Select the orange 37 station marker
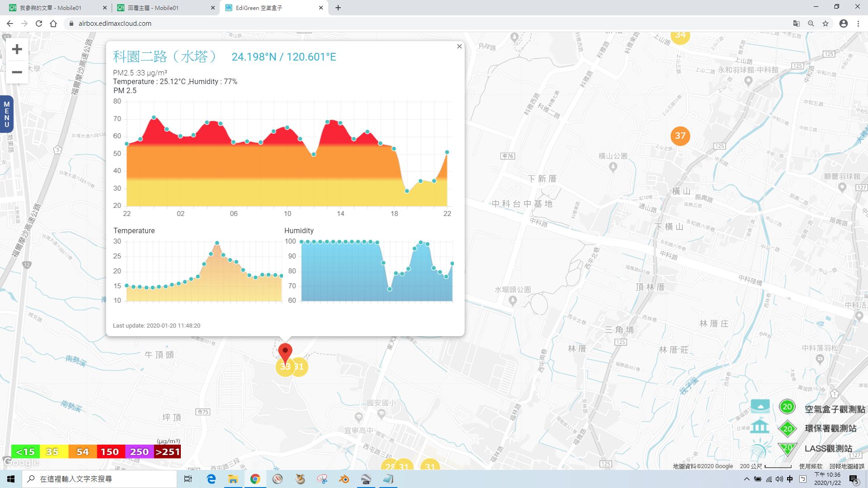Image resolution: width=868 pixels, height=488 pixels. 680,136
